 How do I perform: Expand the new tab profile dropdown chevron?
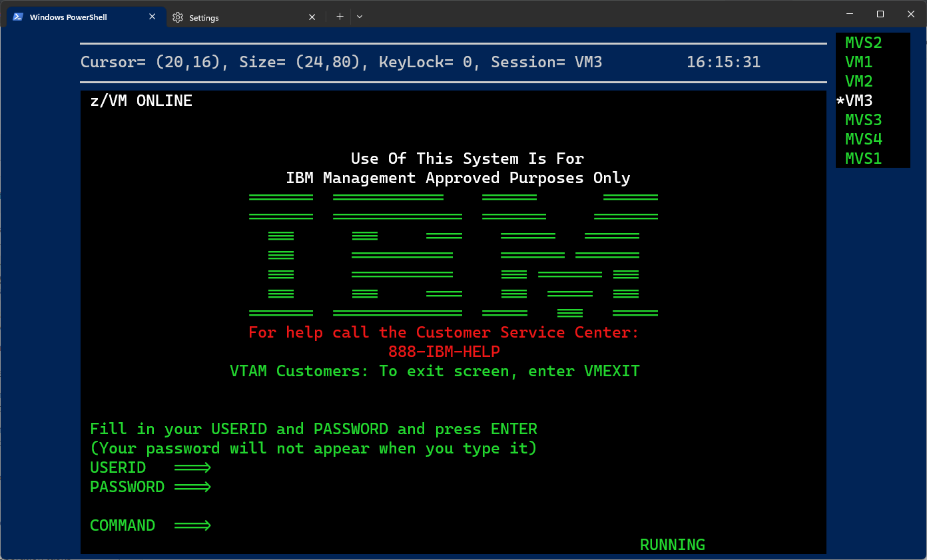pos(360,17)
